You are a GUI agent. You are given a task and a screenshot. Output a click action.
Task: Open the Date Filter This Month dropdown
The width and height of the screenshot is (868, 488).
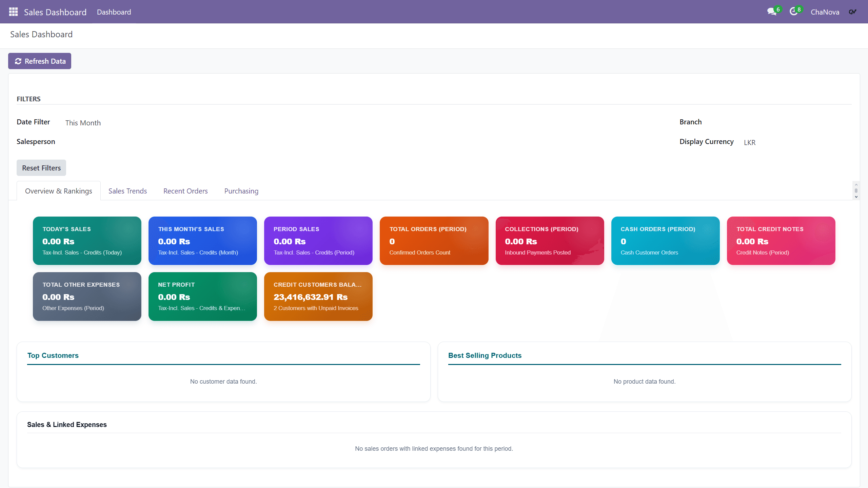83,123
